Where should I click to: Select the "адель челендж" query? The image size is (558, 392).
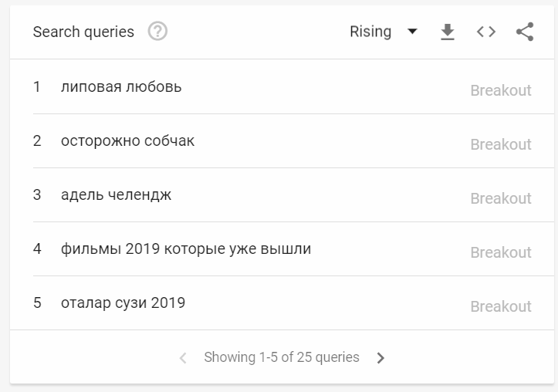[x=116, y=194]
